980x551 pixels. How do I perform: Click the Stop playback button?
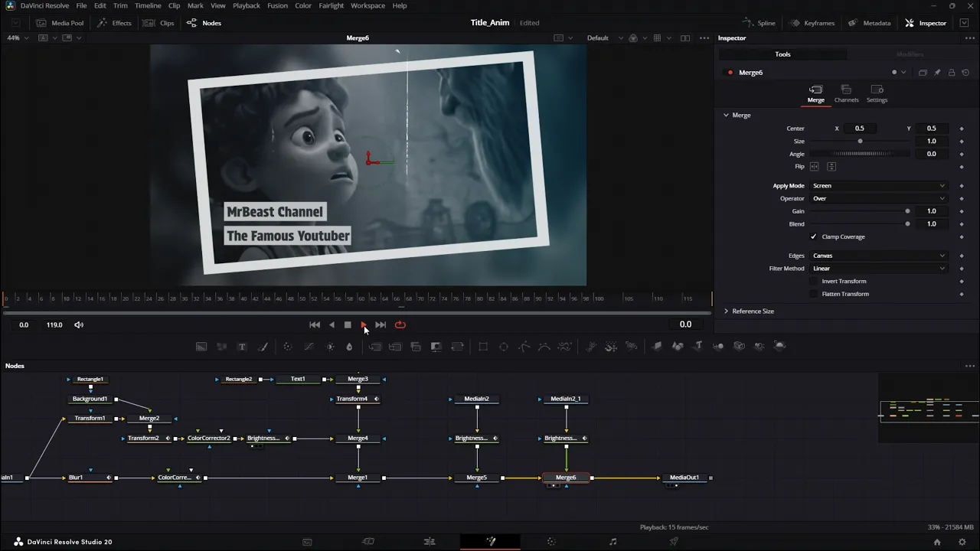348,324
